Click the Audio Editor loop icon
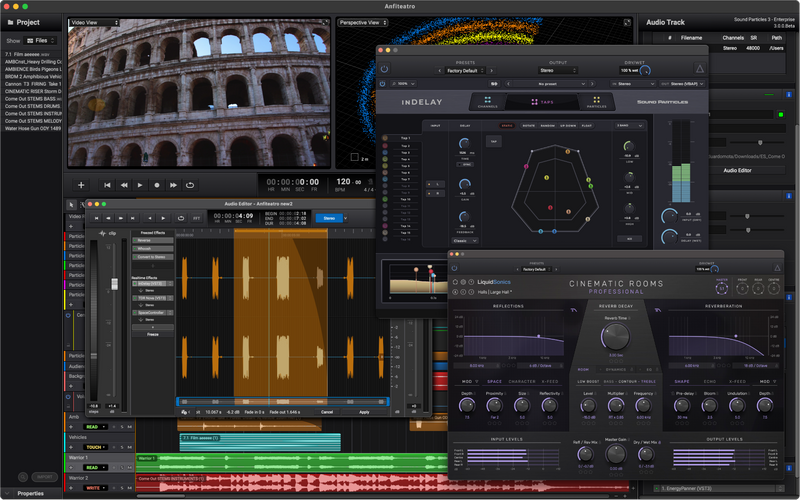 [x=181, y=217]
